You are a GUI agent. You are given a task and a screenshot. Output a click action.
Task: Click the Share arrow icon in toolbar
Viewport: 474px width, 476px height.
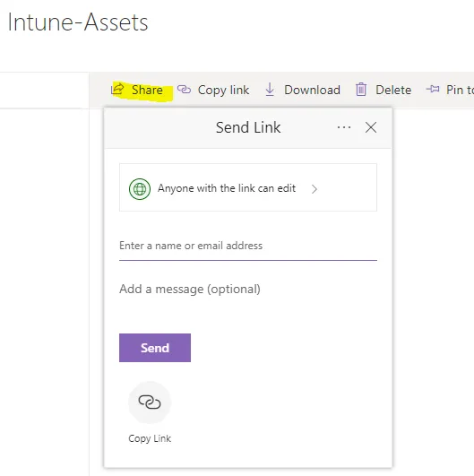point(117,90)
